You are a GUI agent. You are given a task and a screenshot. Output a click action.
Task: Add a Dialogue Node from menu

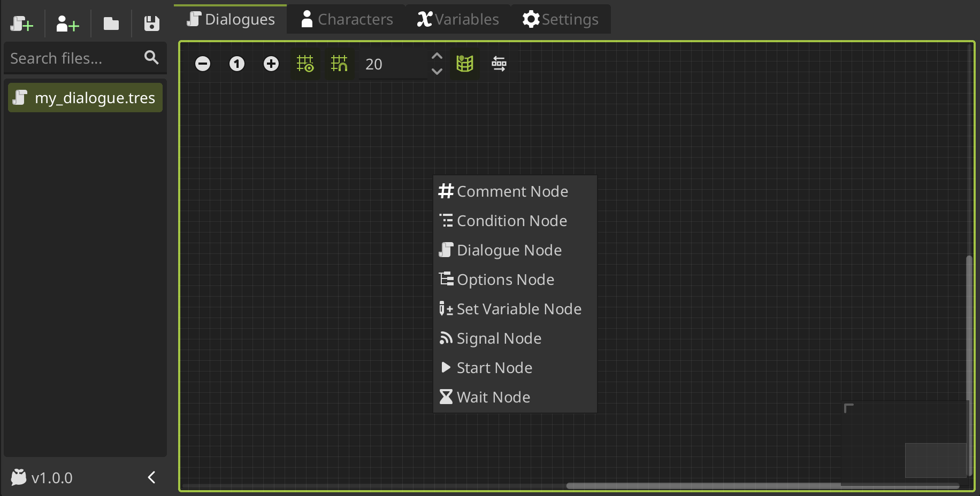(x=509, y=250)
